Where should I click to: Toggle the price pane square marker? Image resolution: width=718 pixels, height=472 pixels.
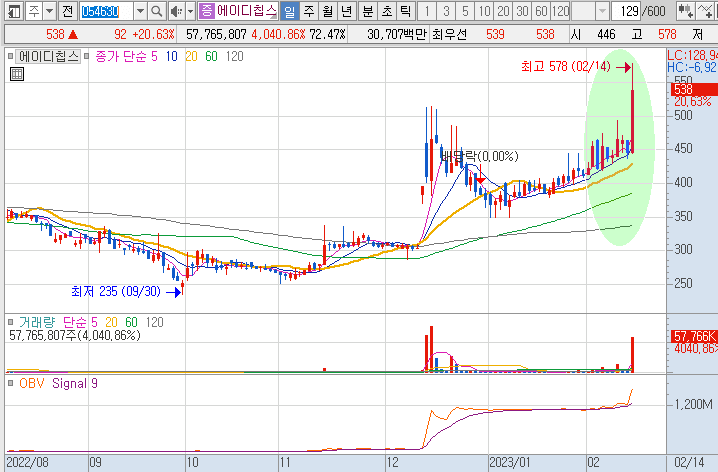point(10,56)
